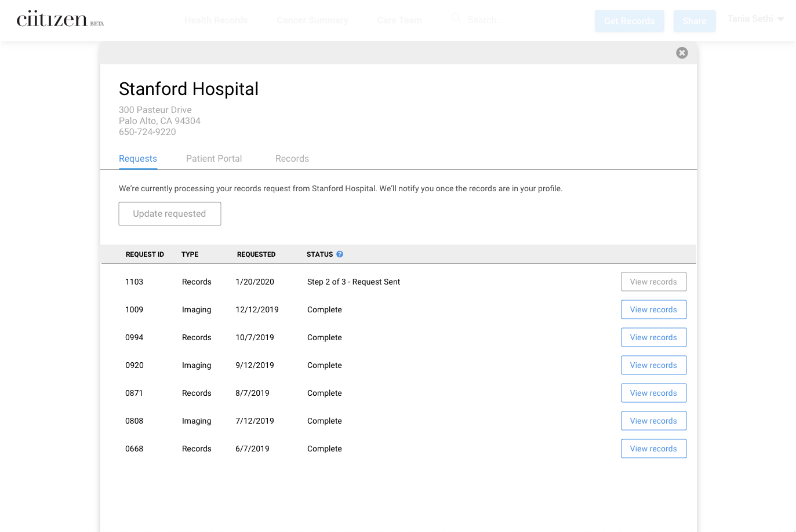Open Health Records in navigation
Screen dimensions: 796x532
216,20
